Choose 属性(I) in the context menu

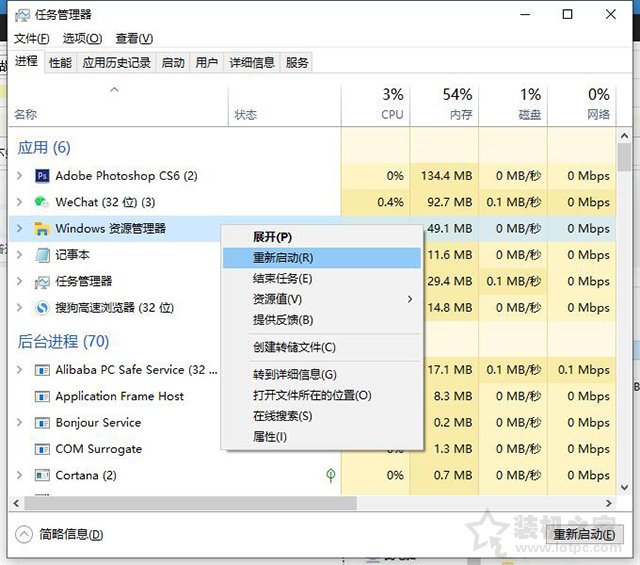[322, 437]
